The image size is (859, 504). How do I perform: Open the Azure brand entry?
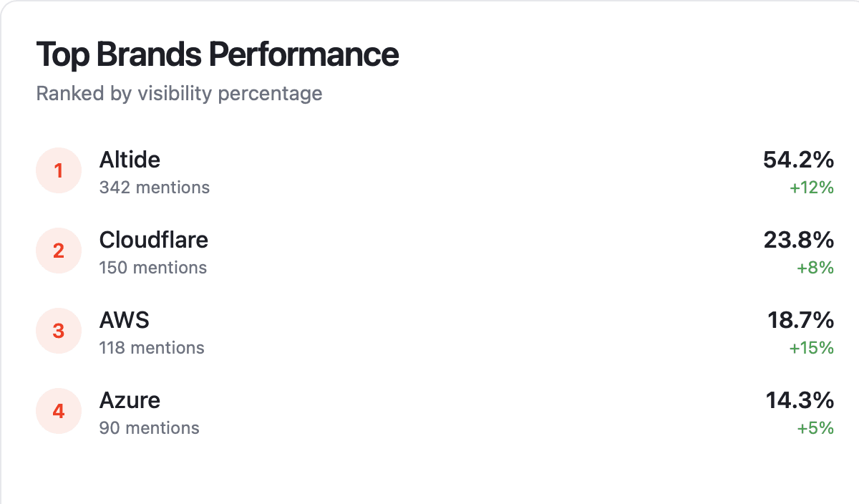130,400
